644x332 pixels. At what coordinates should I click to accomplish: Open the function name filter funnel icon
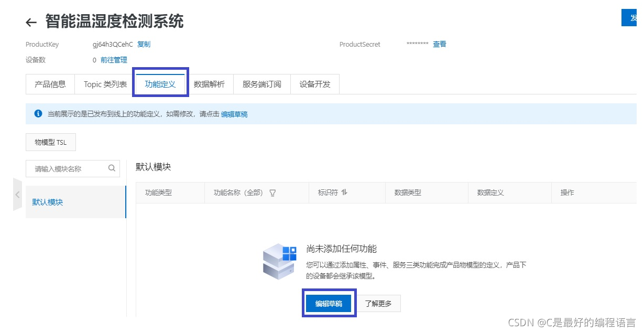272,192
